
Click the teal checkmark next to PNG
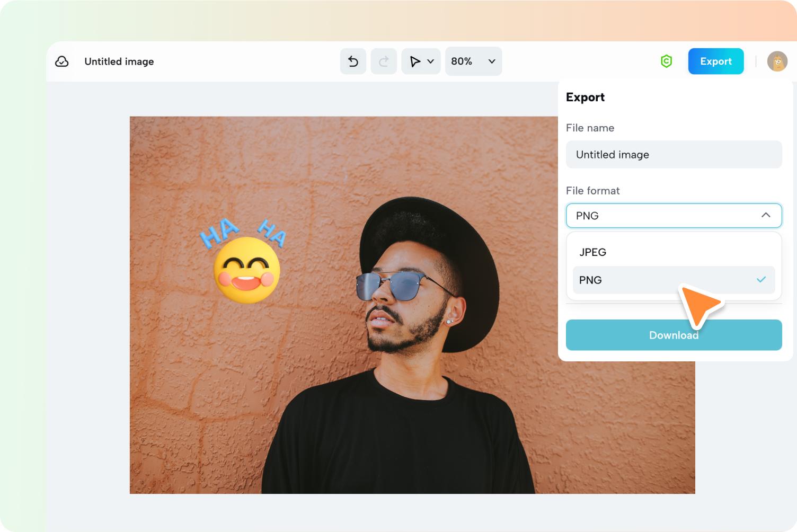click(x=761, y=279)
